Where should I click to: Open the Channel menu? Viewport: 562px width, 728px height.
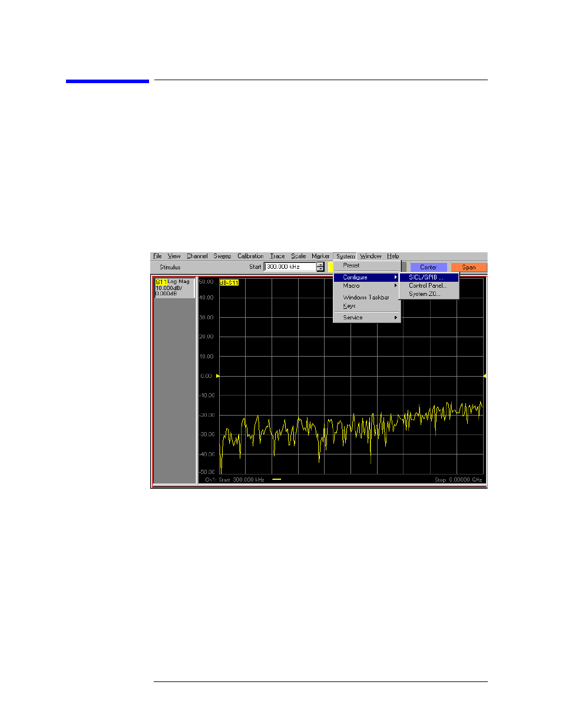pyautogui.click(x=197, y=256)
